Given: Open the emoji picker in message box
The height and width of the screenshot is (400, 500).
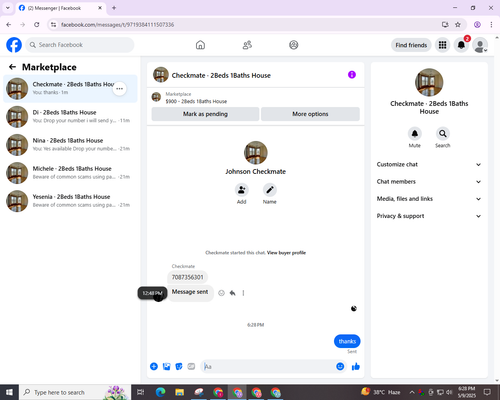Looking at the screenshot, I should pyautogui.click(x=340, y=367).
